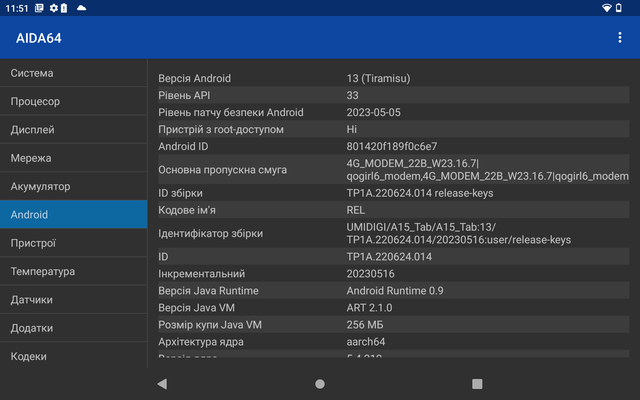The width and height of the screenshot is (640, 400).
Task: Tap the battery alert icon beside the gear
Action: click(64, 8)
